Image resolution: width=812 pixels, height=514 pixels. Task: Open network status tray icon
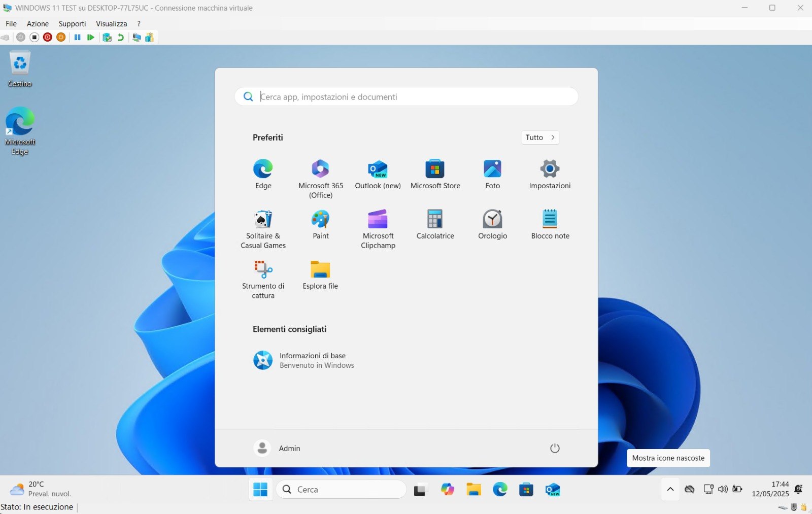[708, 489]
